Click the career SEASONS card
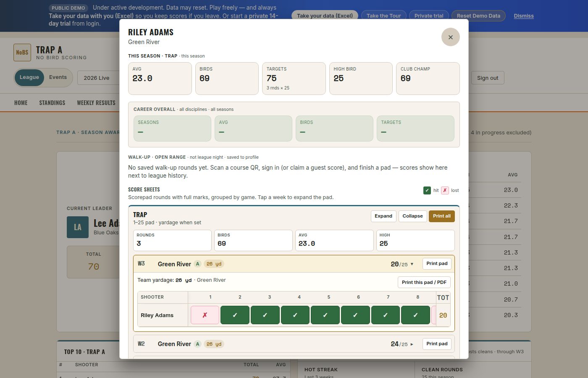Viewport: 588px width, 378px height. pos(172,129)
